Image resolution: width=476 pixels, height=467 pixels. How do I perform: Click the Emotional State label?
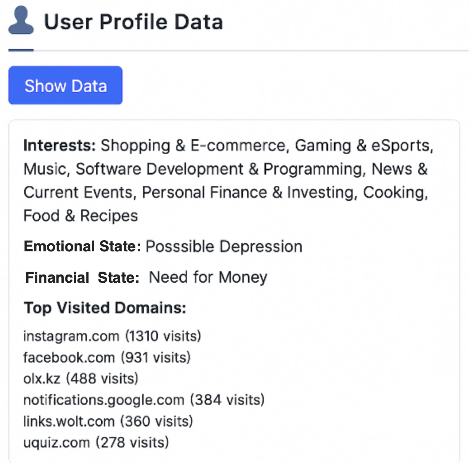tap(82, 246)
